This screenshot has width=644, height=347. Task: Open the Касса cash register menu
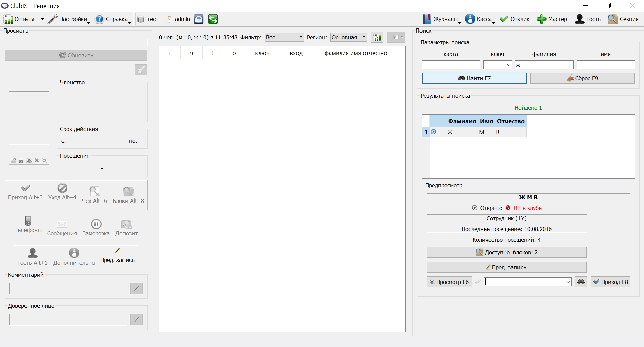coord(480,19)
